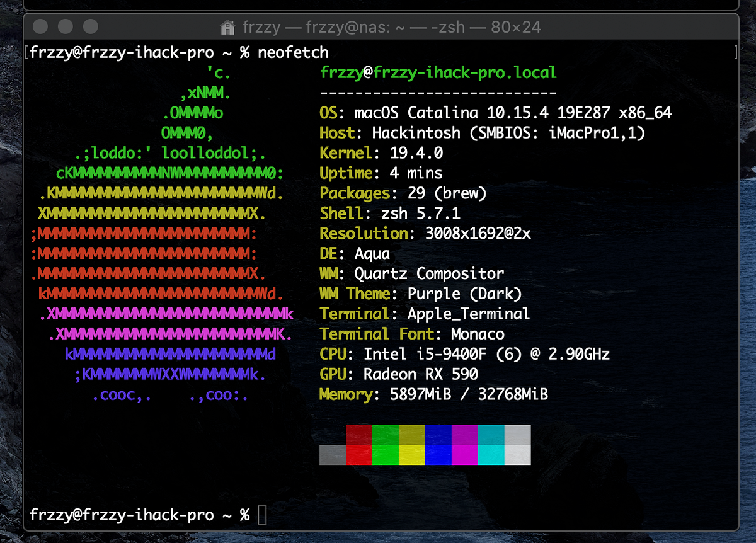Screen dimensions: 756x543
Task: Click the Host Hackintosh iMacPro1,1 line
Action: [x=483, y=133]
